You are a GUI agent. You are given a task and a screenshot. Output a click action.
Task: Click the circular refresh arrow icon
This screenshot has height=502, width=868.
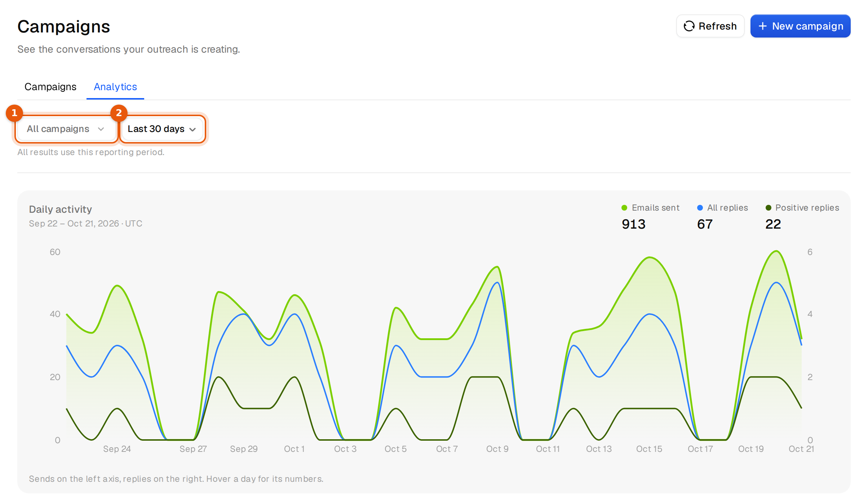click(x=689, y=26)
